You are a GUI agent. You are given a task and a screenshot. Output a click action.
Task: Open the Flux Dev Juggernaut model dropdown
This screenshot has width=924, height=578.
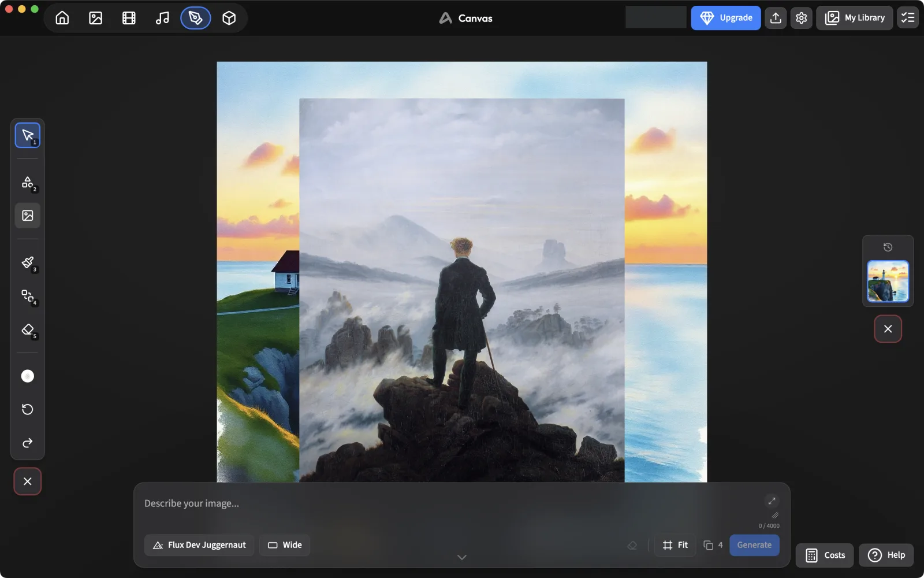pyautogui.click(x=199, y=545)
